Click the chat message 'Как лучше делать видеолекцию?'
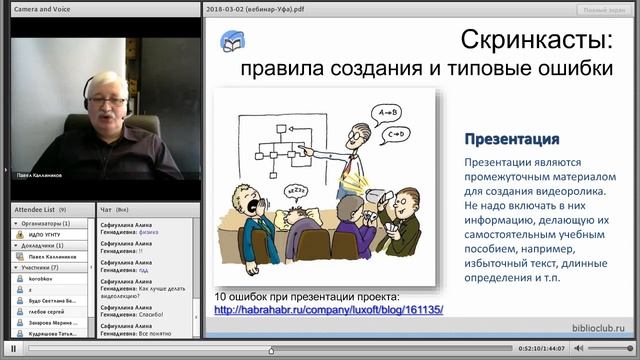The width and height of the screenshot is (640, 360). click(x=143, y=292)
